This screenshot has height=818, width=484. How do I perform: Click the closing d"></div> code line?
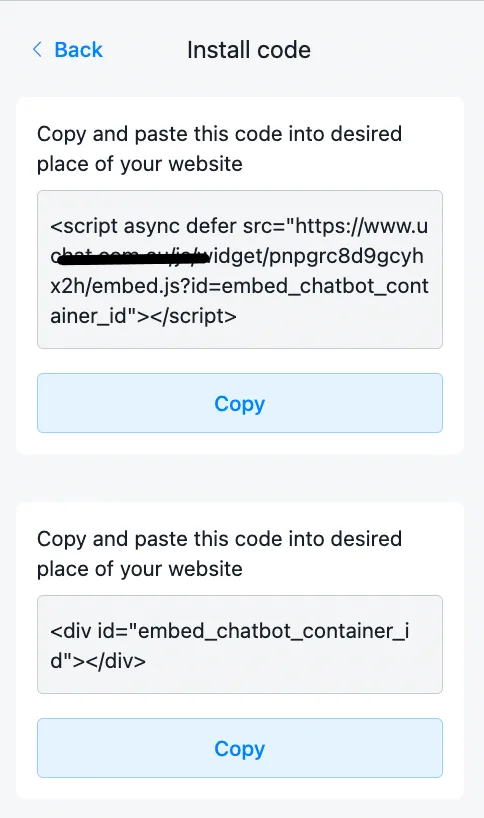(98, 661)
